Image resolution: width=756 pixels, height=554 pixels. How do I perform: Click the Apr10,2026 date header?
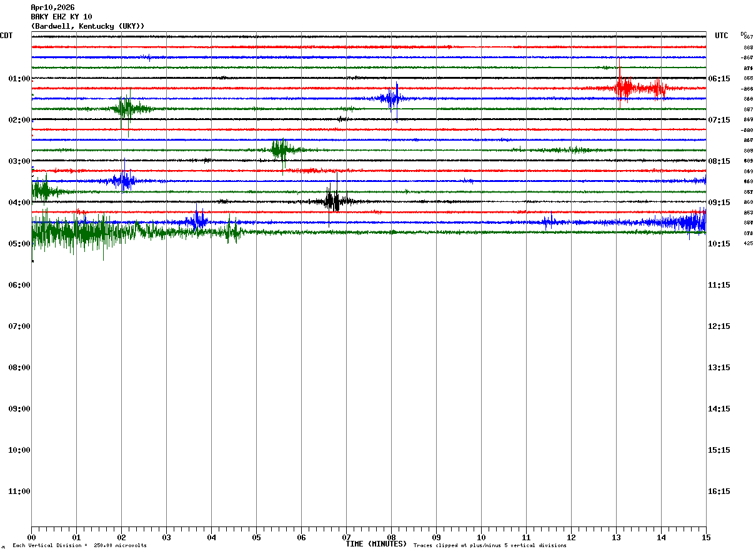pyautogui.click(x=52, y=8)
